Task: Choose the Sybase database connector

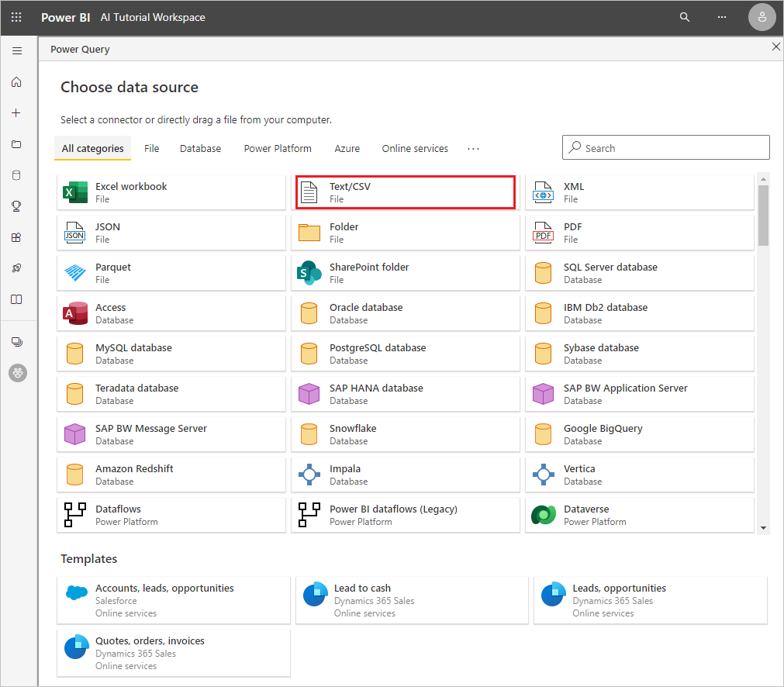Action: point(640,354)
